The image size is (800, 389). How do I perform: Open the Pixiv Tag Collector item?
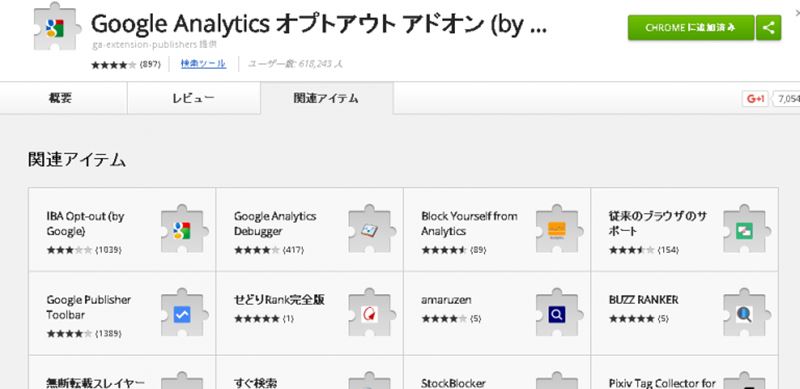663,383
